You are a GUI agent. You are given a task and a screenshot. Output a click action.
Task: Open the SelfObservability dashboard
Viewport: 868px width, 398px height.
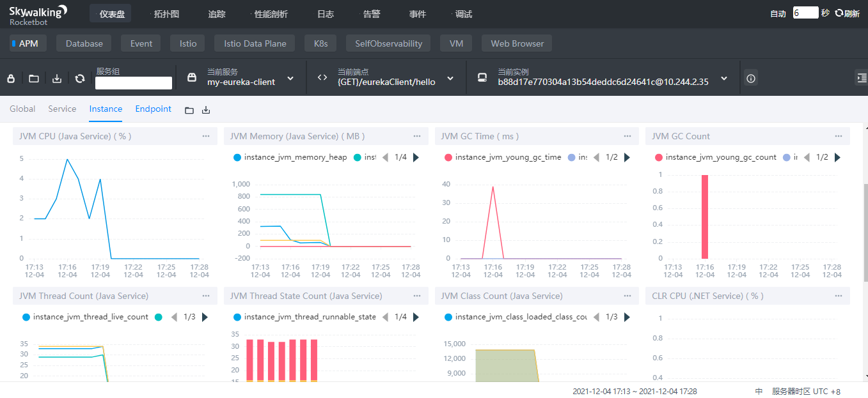[388, 43]
